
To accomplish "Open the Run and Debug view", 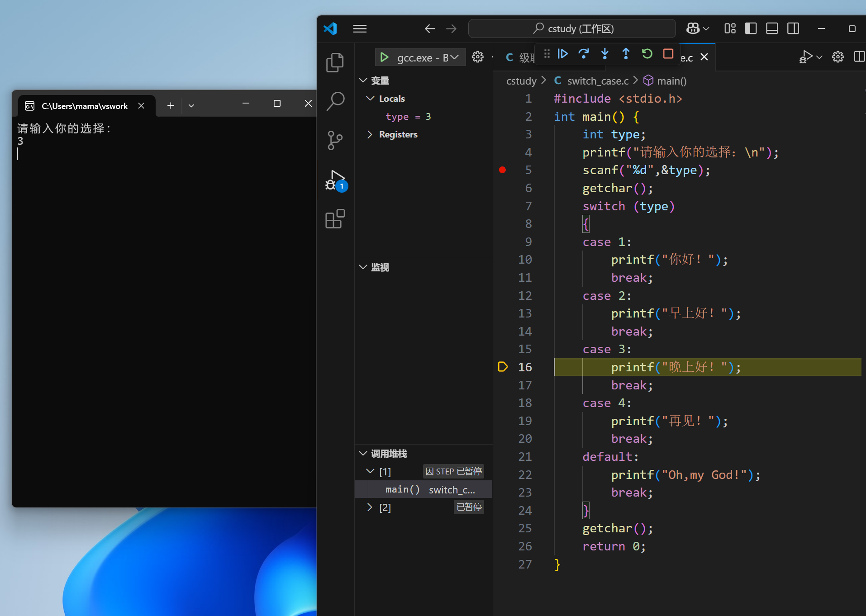I will [335, 180].
